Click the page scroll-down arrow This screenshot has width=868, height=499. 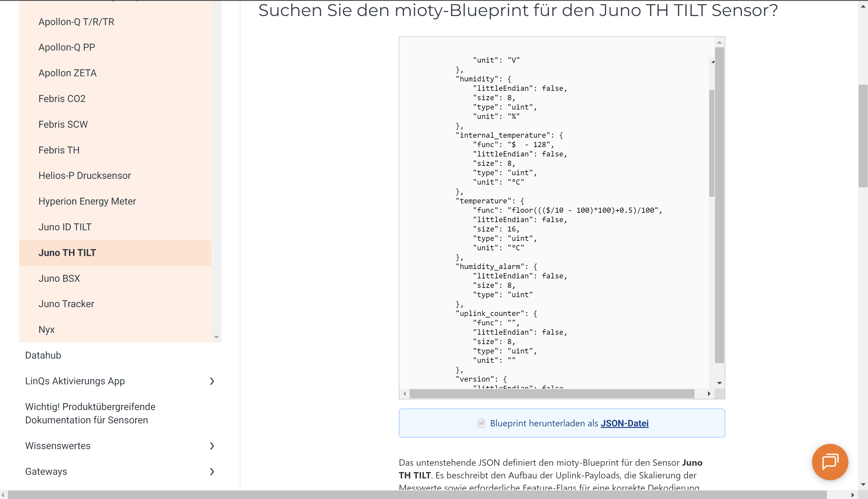tap(863, 484)
